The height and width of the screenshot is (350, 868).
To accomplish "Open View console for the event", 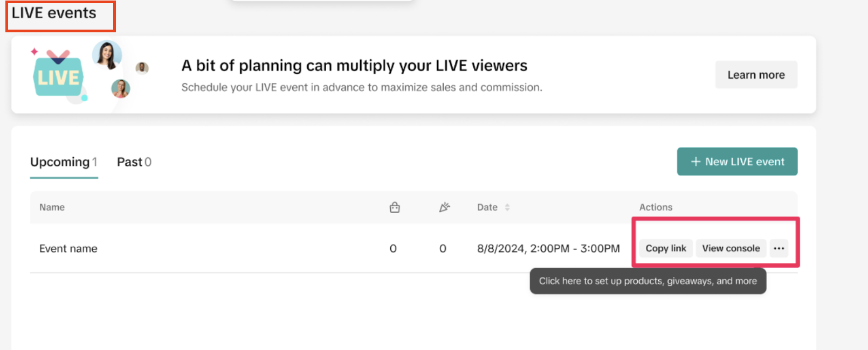I will click(x=731, y=248).
